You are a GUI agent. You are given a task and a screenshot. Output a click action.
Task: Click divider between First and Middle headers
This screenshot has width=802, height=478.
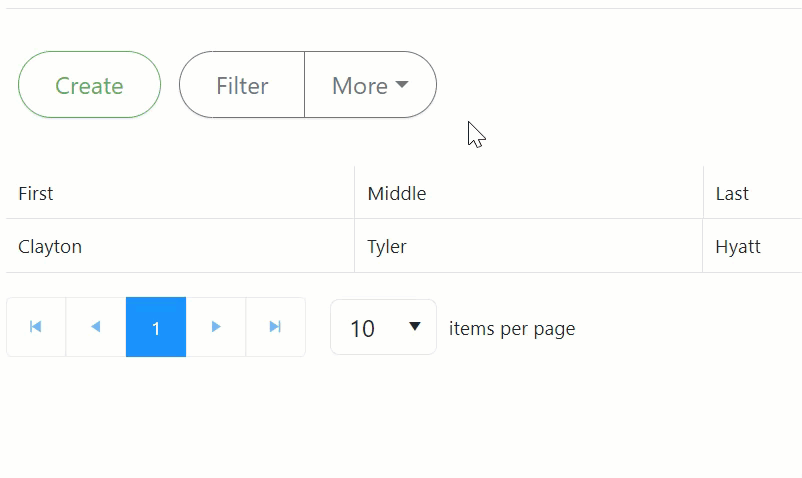click(x=354, y=193)
